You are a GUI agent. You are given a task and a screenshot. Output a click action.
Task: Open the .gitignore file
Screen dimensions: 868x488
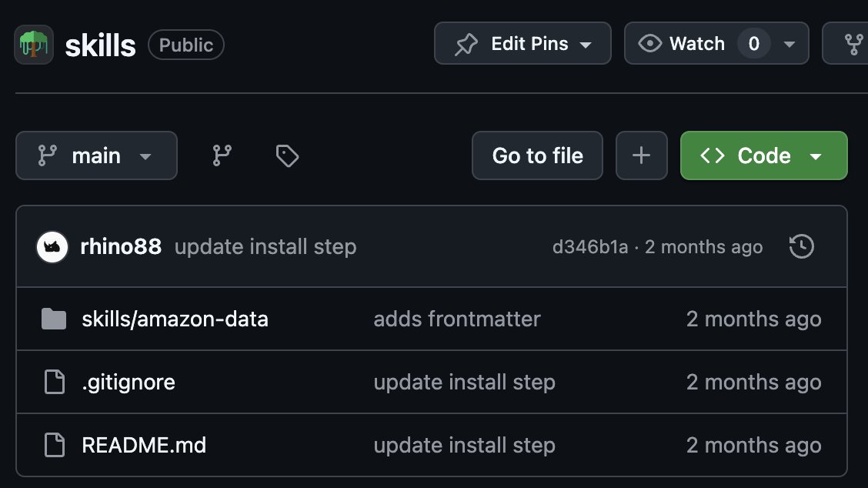point(129,383)
